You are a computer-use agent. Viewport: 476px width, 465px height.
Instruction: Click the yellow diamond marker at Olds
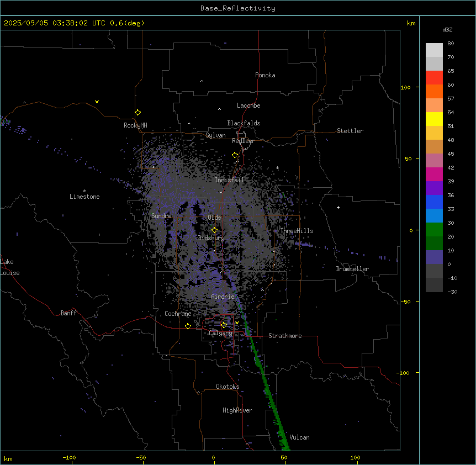click(214, 230)
